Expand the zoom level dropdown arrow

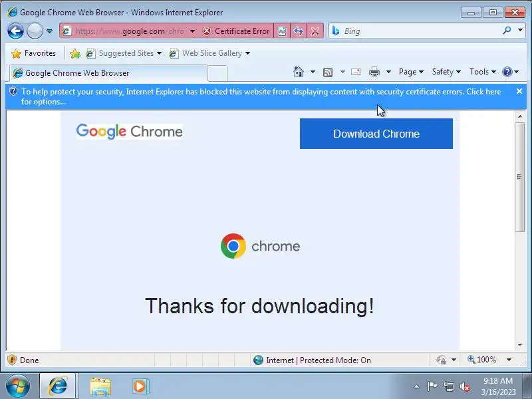[x=509, y=360]
